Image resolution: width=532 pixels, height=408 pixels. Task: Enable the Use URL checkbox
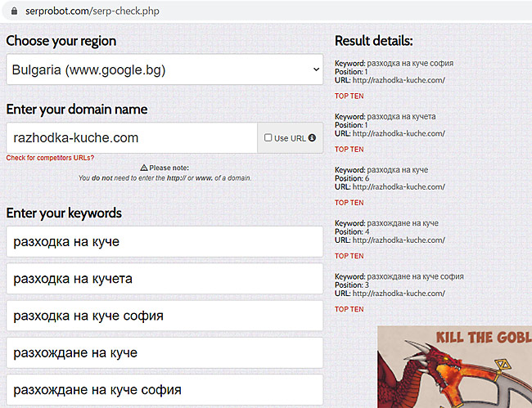tap(268, 137)
